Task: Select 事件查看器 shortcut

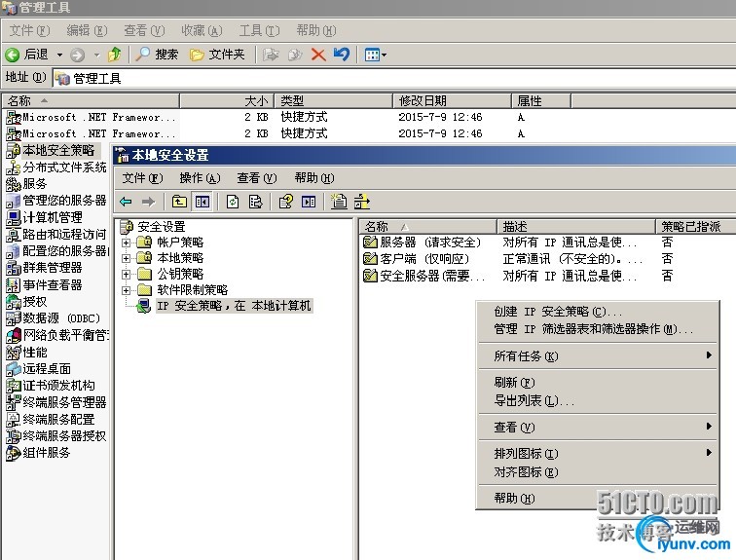Action: [x=44, y=285]
